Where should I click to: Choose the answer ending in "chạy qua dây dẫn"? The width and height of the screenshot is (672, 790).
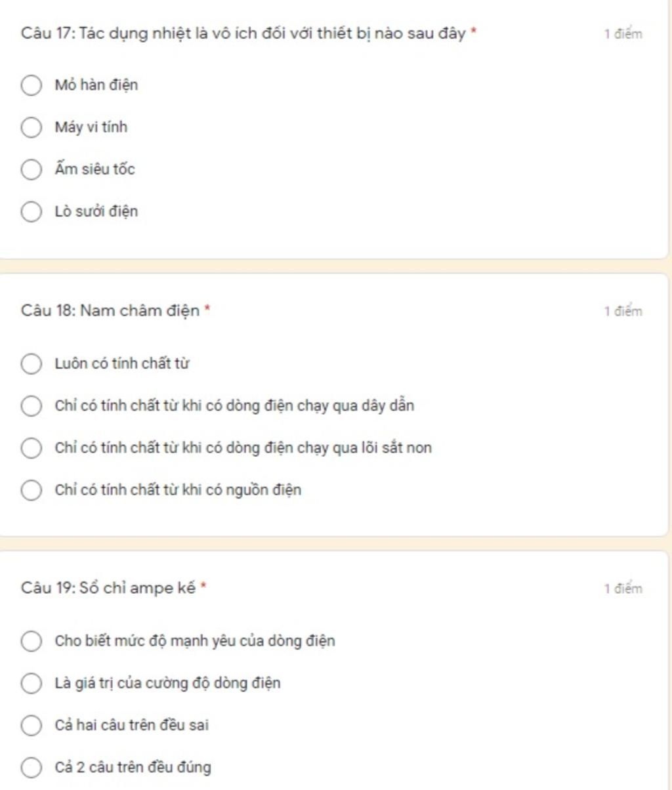point(31,405)
